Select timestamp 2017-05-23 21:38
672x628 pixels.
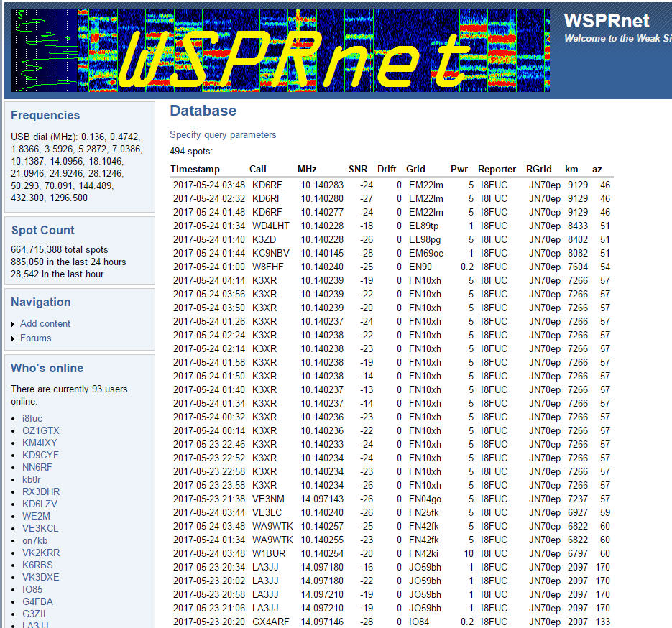209,499
